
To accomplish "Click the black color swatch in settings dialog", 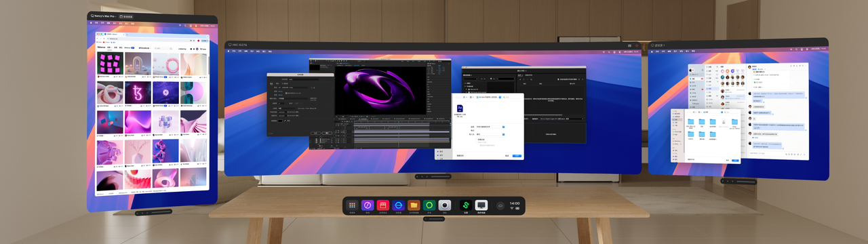I will pos(280,121).
